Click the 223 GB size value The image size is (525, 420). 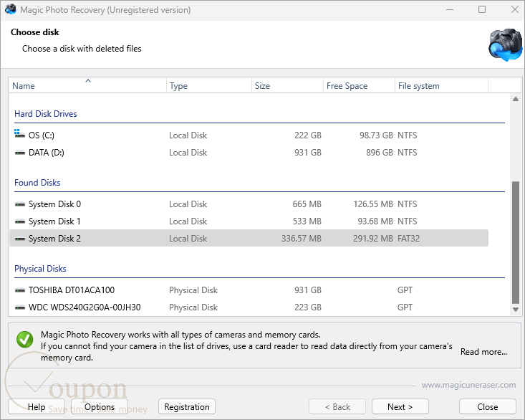coord(308,307)
